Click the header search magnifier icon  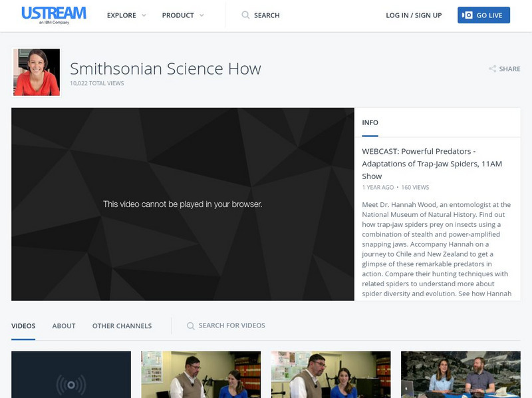245,15
